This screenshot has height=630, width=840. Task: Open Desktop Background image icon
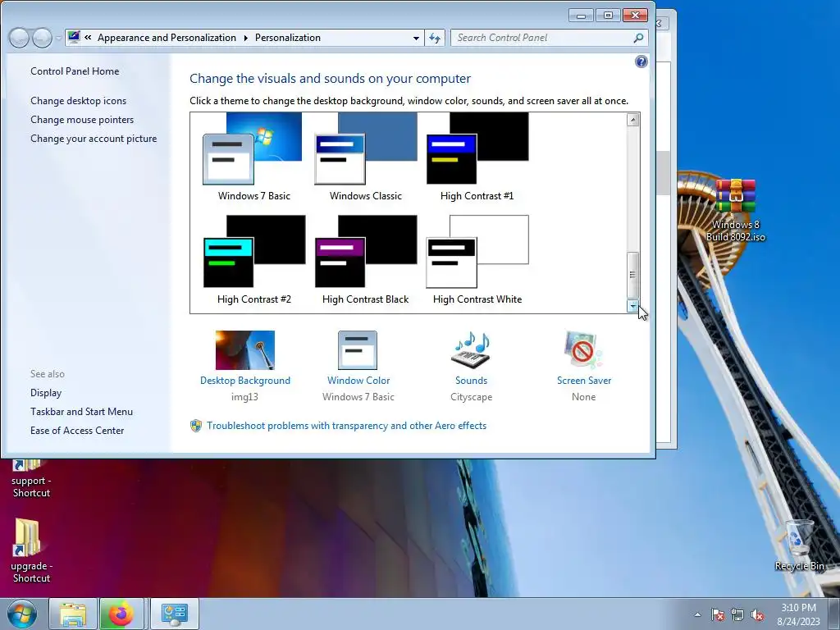244,350
